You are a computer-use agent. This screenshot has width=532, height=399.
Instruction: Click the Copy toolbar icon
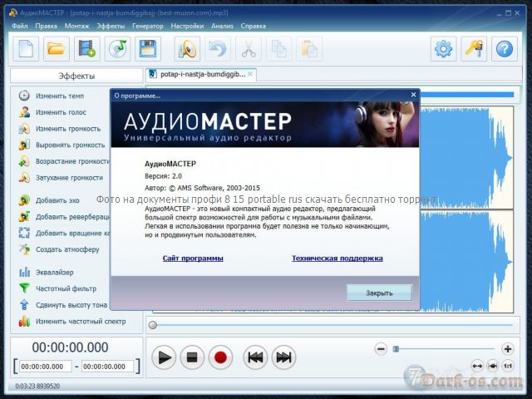pyautogui.click(x=279, y=49)
